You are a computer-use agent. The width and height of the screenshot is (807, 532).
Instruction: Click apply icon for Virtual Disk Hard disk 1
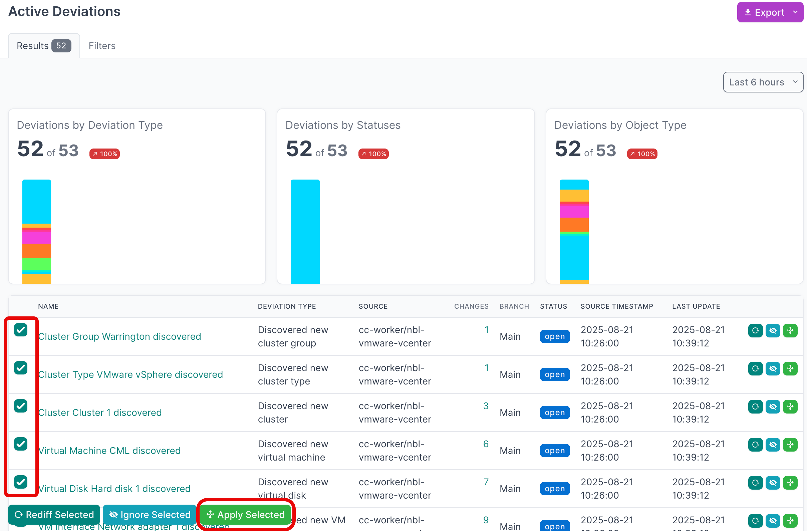(x=790, y=483)
